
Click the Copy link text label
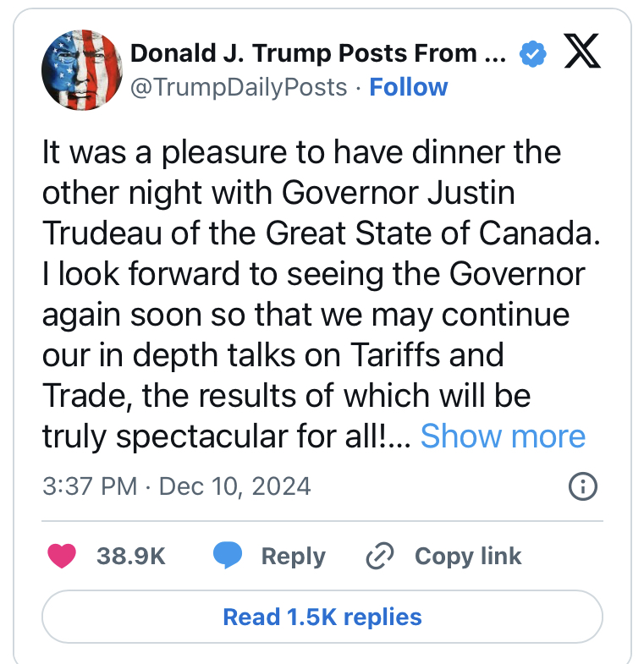[468, 556]
